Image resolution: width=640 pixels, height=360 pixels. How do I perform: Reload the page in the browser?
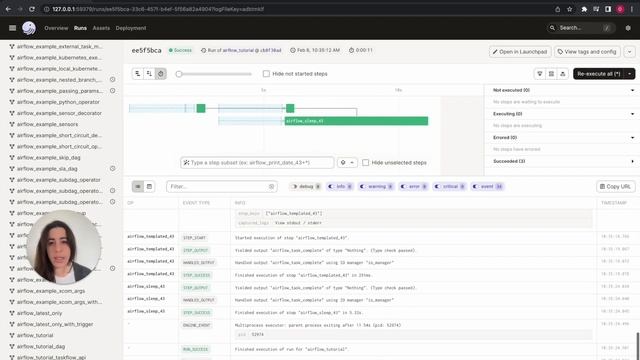coord(32,9)
